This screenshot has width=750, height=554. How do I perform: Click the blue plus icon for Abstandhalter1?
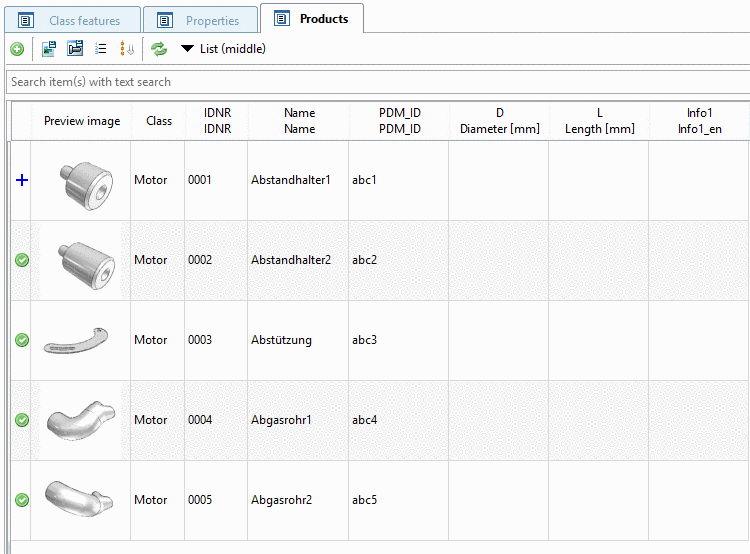coord(22,180)
